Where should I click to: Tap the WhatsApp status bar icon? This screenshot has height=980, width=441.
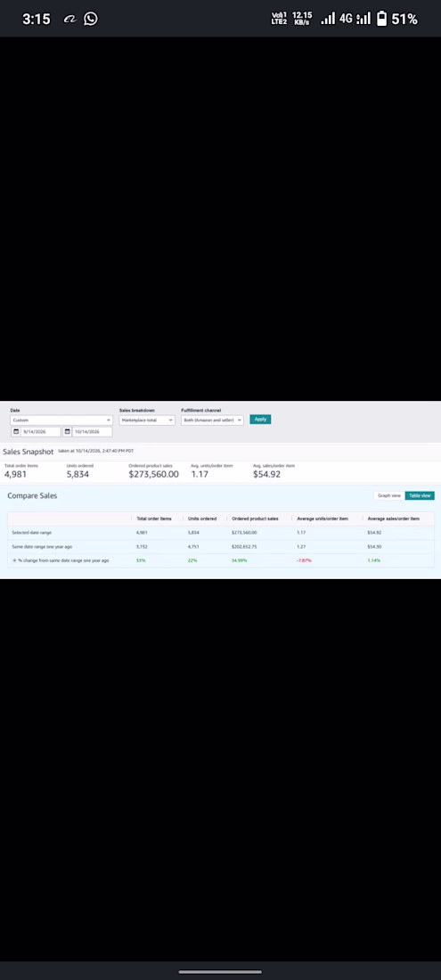pos(91,19)
